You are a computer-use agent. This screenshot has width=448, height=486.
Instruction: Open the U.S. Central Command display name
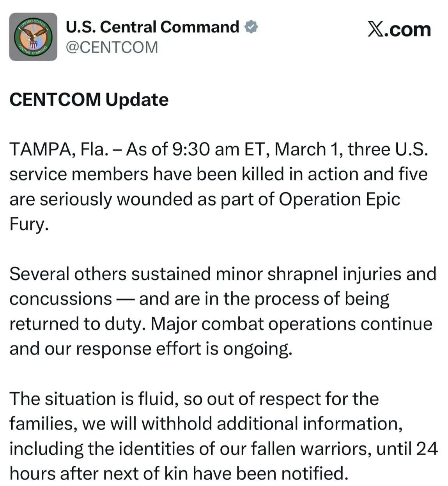[152, 27]
